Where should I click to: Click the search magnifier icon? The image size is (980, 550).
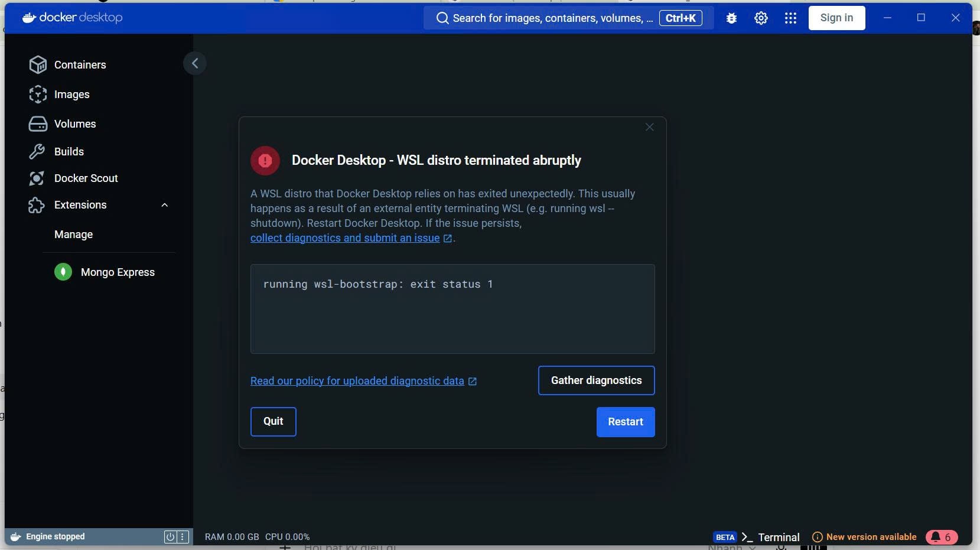pos(442,18)
